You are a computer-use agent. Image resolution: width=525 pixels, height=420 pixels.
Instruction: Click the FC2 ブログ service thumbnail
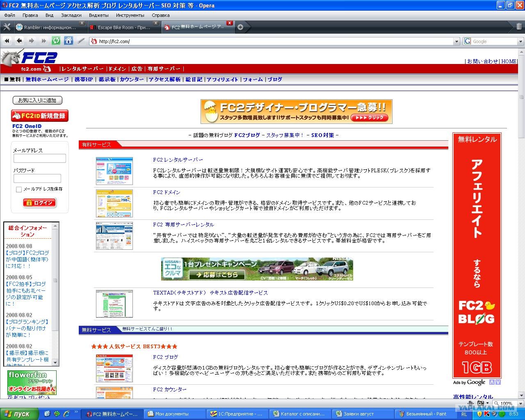pyautogui.click(x=114, y=368)
